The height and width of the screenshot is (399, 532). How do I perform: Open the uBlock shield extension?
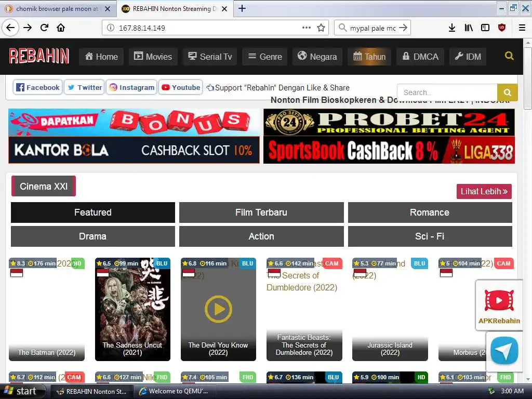[x=502, y=28]
